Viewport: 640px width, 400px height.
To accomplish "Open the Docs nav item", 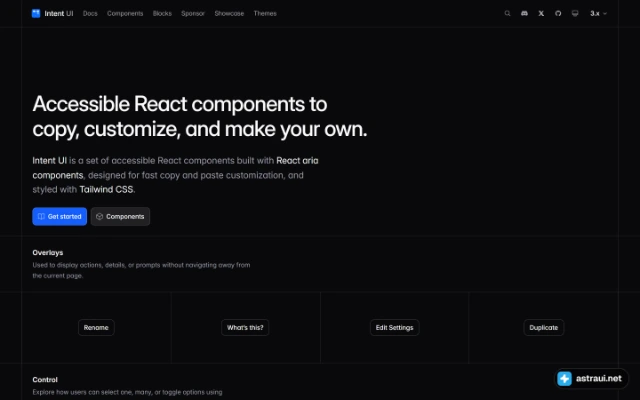I will click(x=90, y=13).
